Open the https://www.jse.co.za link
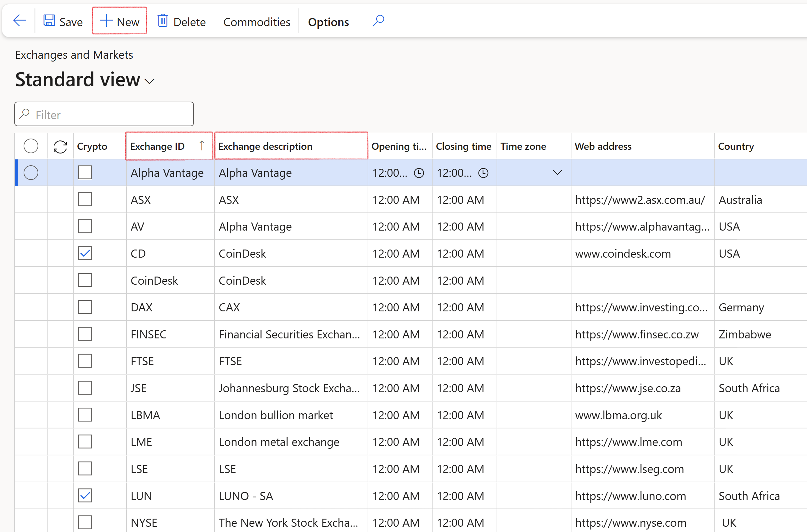 (x=628, y=388)
